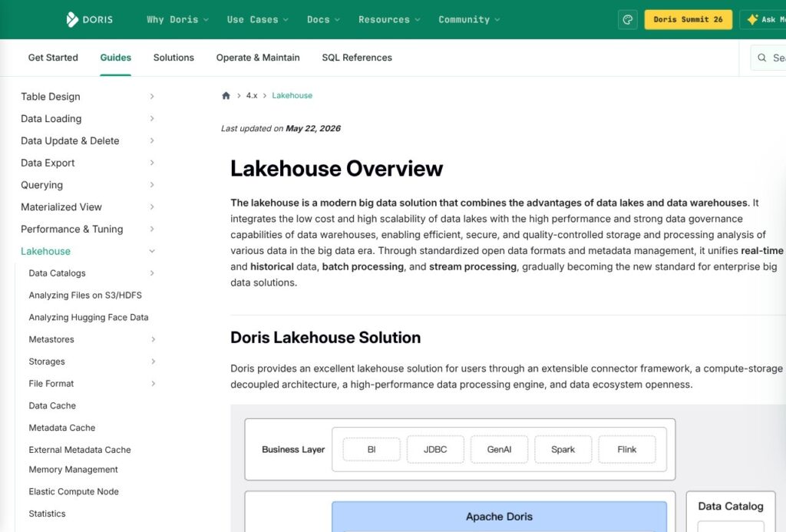Click the GenAI box in diagram
Image resolution: width=786 pixels, height=532 pixels.
pos(499,449)
